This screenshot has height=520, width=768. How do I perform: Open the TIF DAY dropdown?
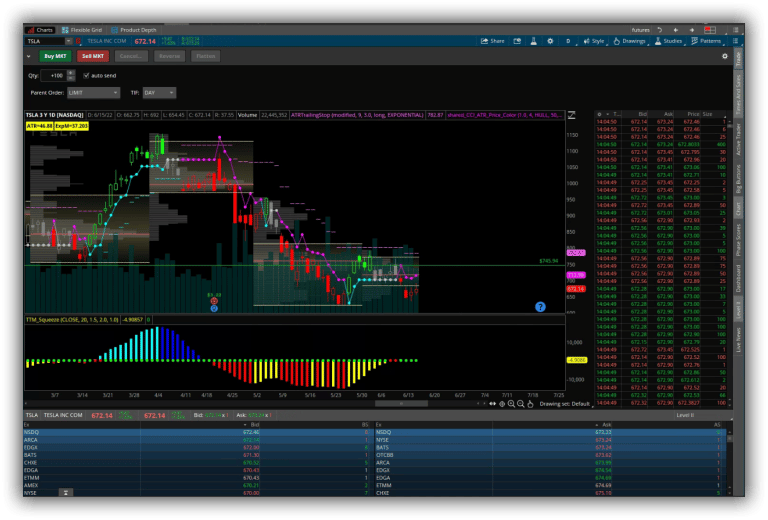160,92
